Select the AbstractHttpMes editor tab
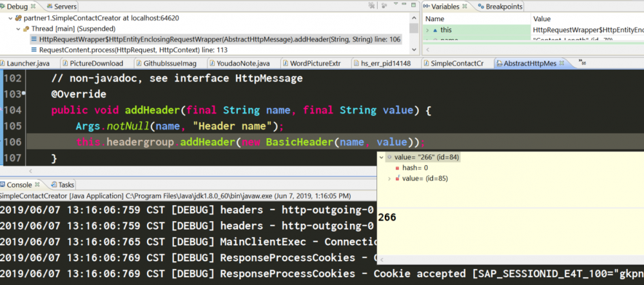 tap(530, 63)
